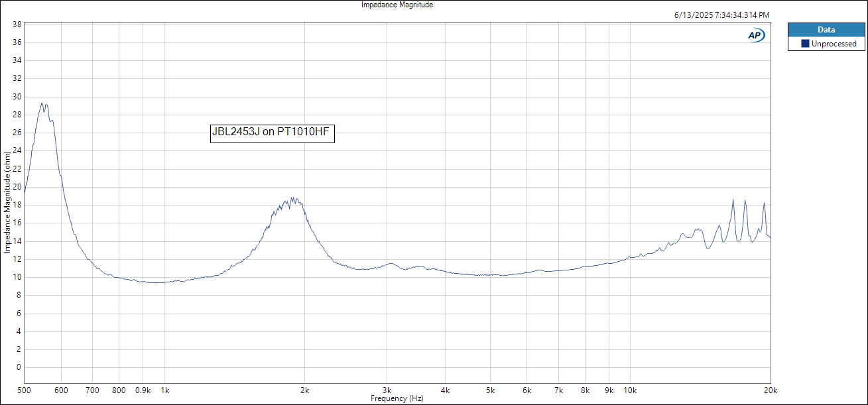Click the 20 value on the impedance axis

(x=18, y=187)
